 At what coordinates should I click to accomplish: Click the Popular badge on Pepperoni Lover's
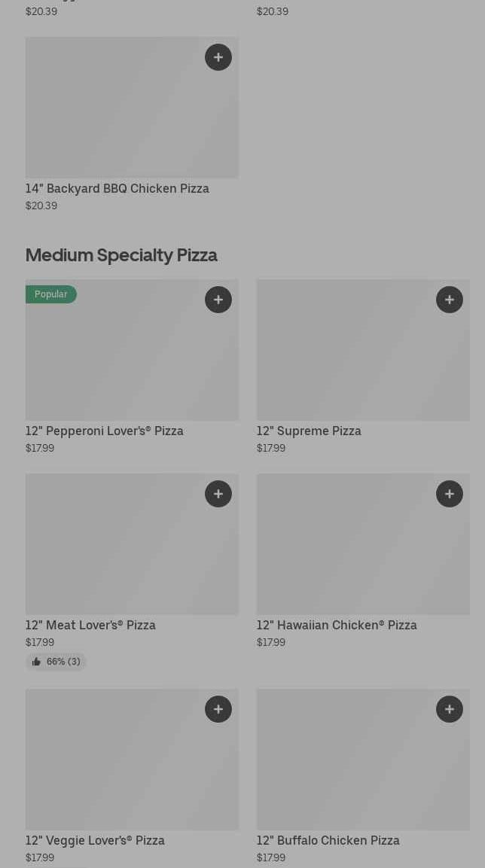pos(50,294)
